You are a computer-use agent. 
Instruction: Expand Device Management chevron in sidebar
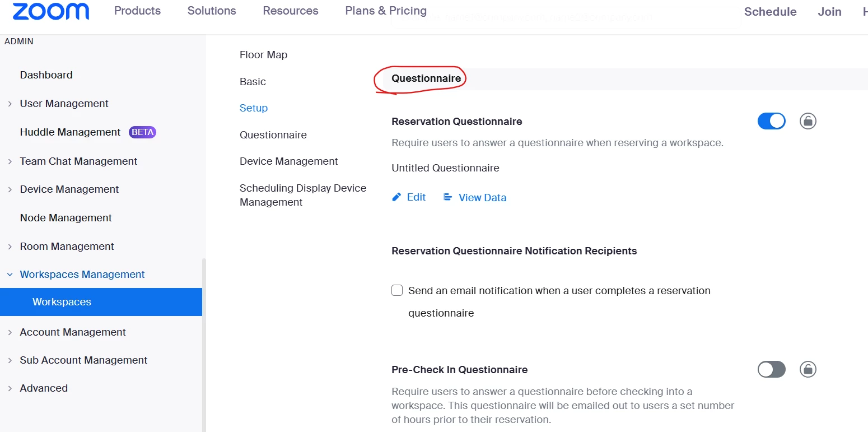(10, 189)
